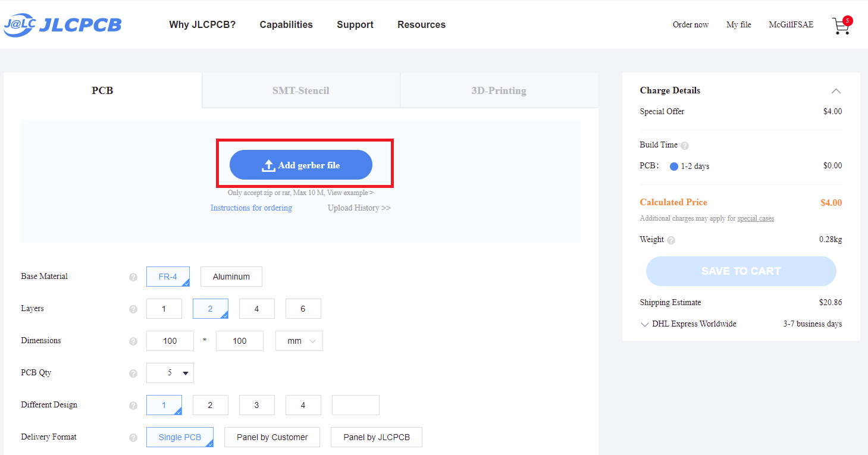Choose 6 layers option

point(303,309)
